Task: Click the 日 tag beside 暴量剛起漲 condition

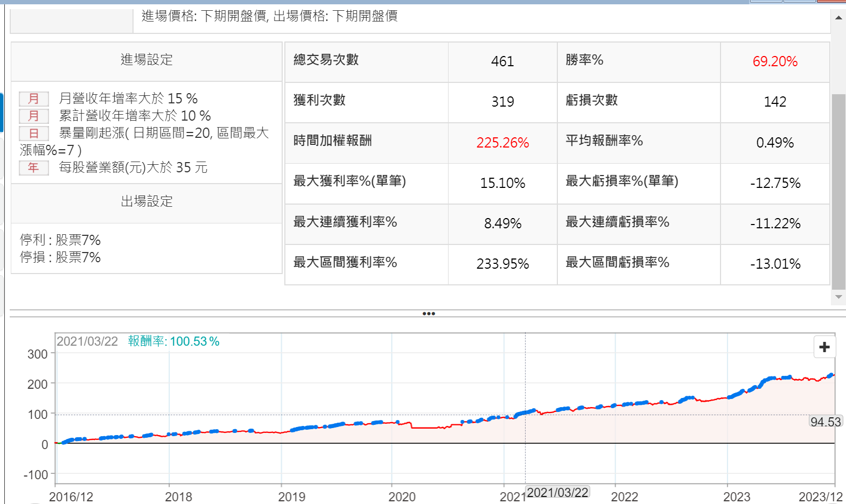Action: pyautogui.click(x=33, y=133)
